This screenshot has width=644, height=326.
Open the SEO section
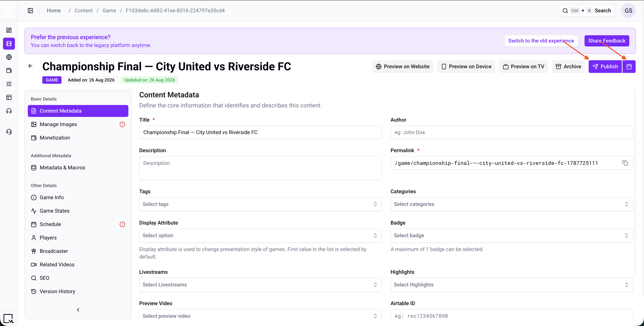(78, 278)
